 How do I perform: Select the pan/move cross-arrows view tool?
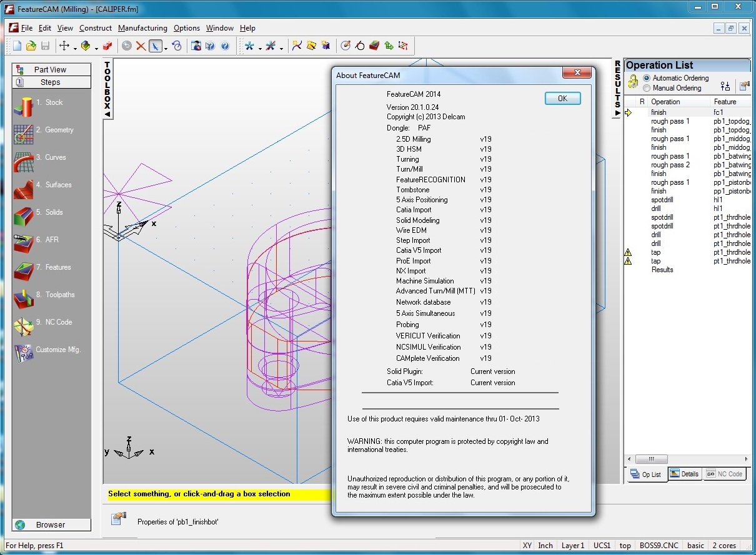click(x=64, y=46)
